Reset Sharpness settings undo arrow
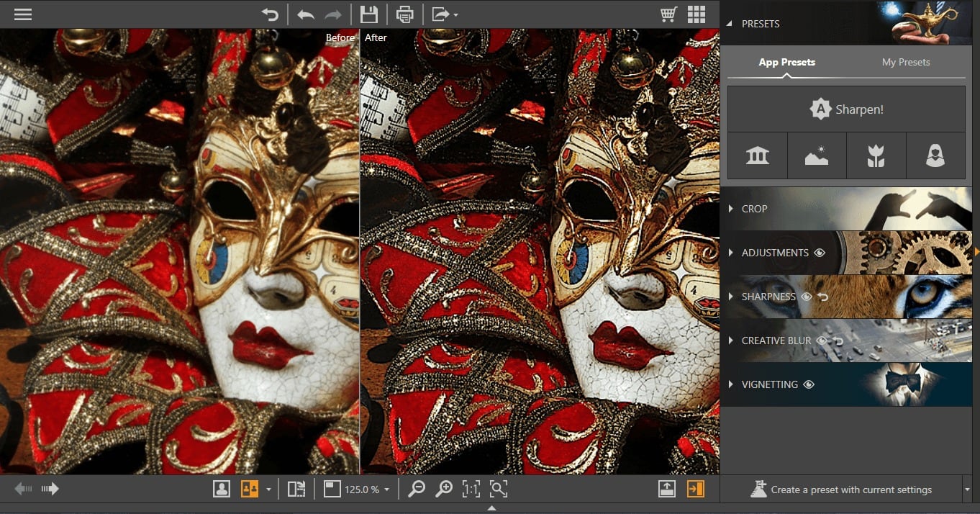This screenshot has height=514, width=980. tap(823, 297)
